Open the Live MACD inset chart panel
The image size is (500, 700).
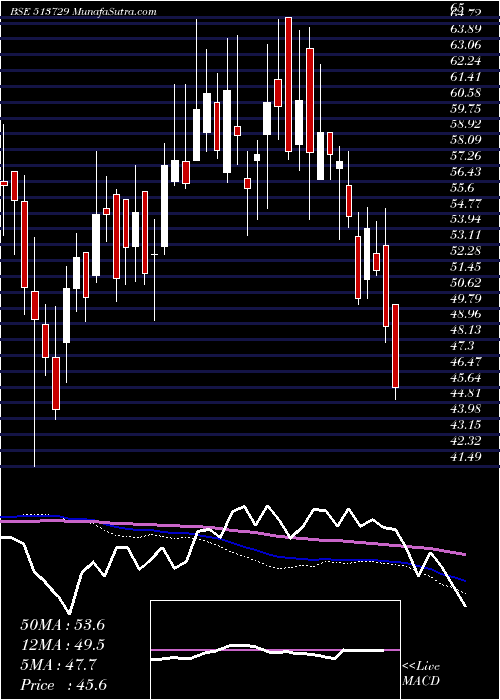(x=275, y=650)
